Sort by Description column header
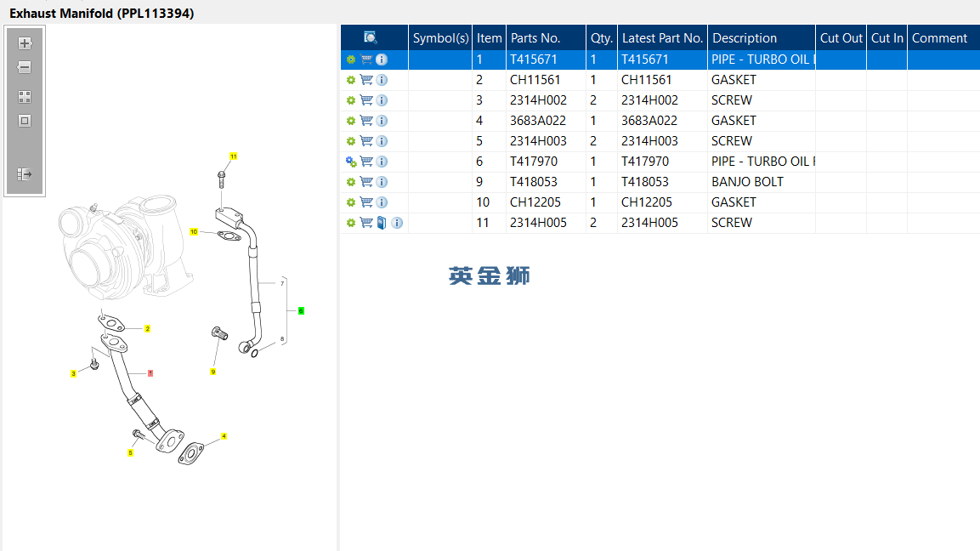Viewport: 980px width, 551px height. [762, 38]
